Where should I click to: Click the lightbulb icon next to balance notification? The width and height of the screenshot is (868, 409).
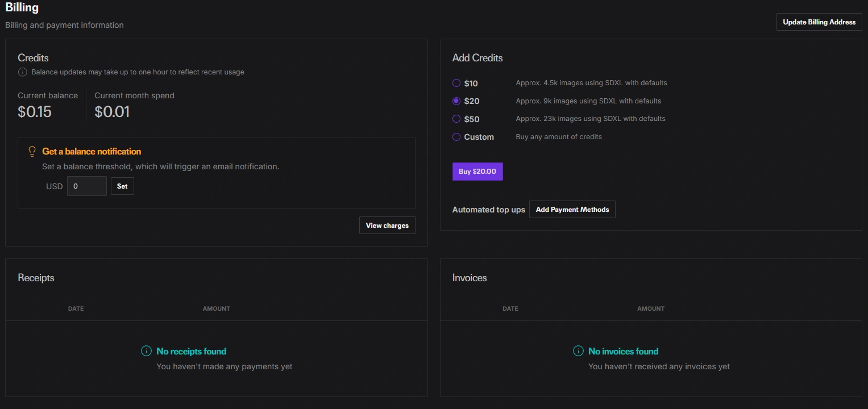[32, 152]
